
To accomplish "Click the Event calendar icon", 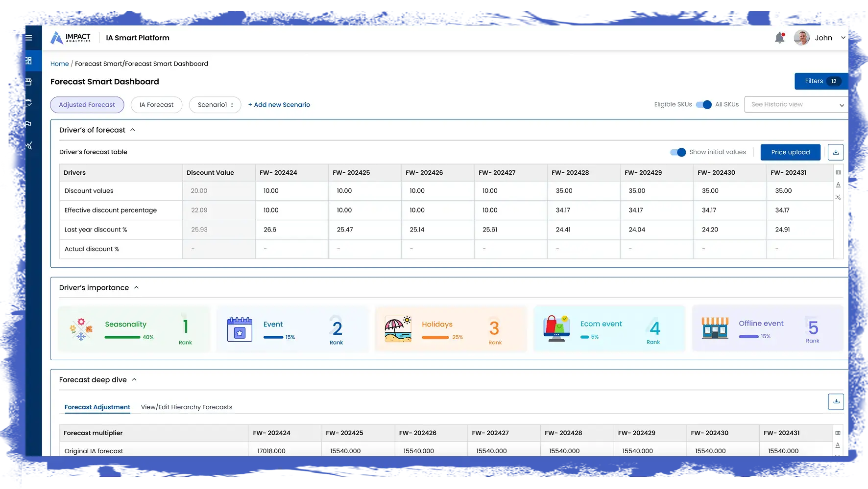I will tap(240, 329).
